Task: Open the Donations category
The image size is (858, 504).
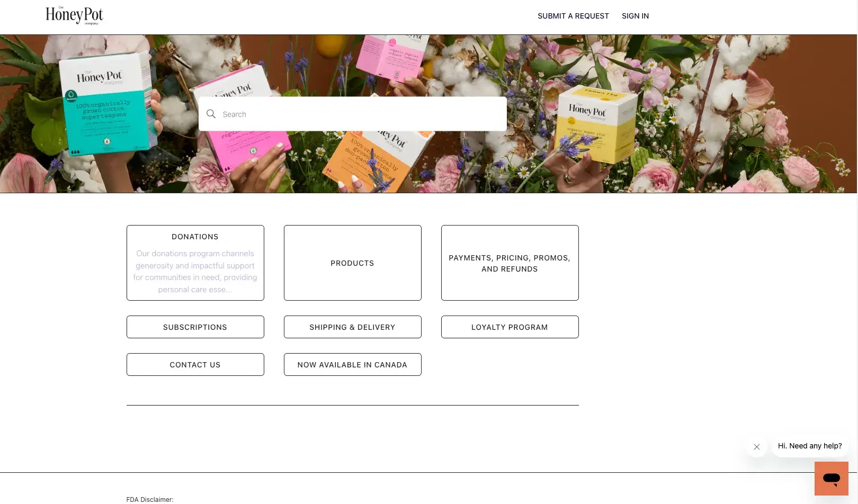Action: click(195, 237)
